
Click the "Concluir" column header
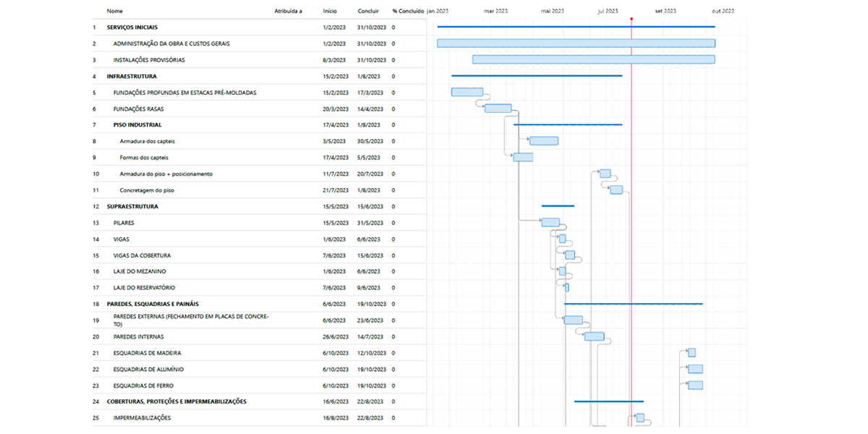pyautogui.click(x=368, y=11)
